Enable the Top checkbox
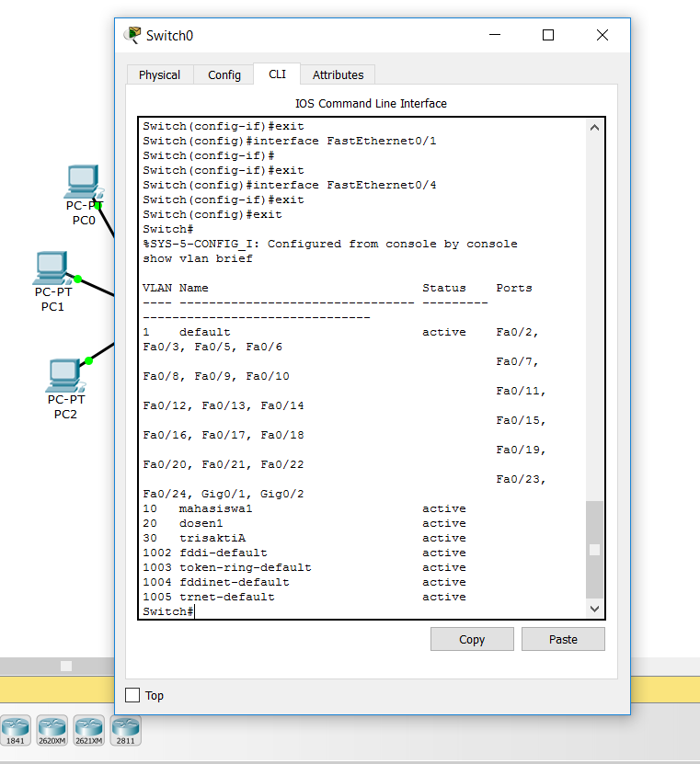The image size is (700, 764). (x=132, y=695)
